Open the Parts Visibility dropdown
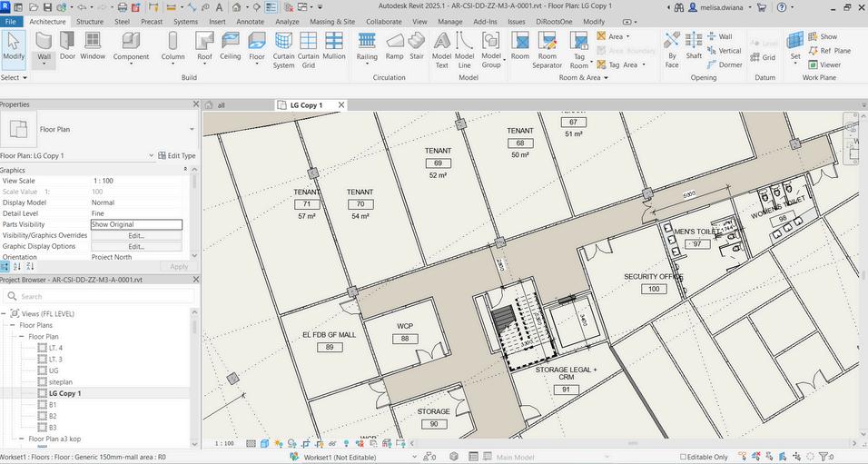This screenshot has height=464, width=868. click(136, 224)
